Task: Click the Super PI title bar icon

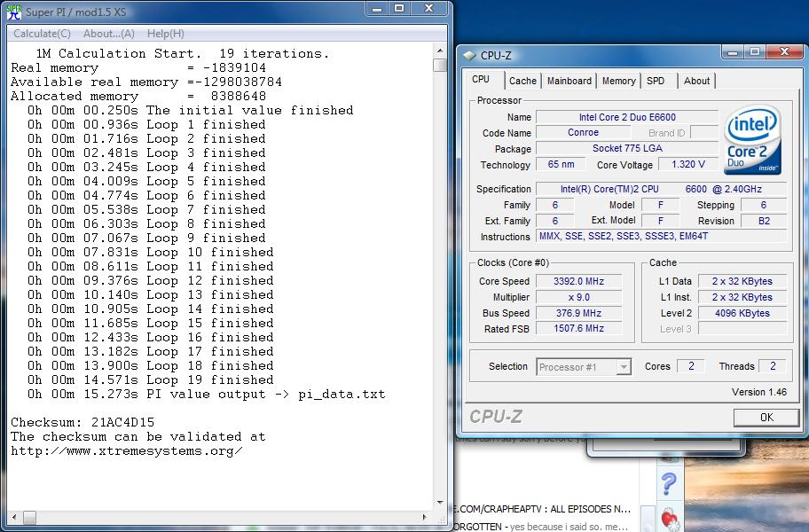Action: coord(14,12)
